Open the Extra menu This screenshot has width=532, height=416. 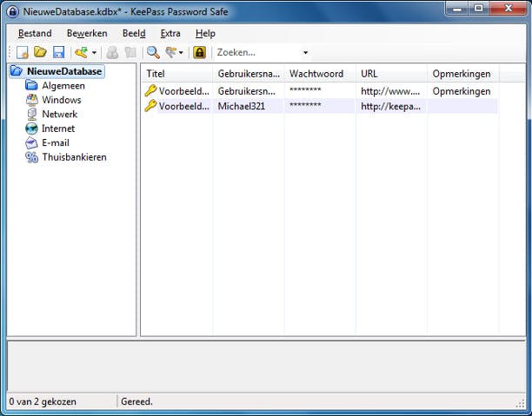coord(170,33)
